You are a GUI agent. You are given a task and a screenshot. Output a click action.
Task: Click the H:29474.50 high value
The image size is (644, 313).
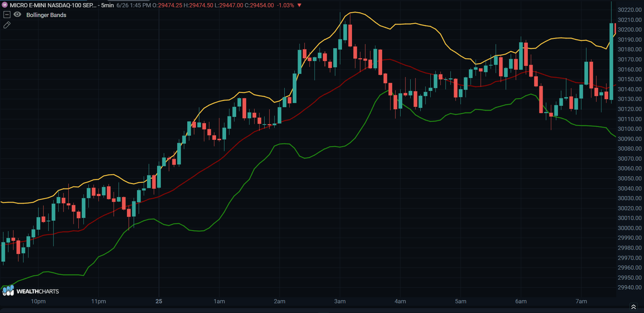pyautogui.click(x=198, y=5)
